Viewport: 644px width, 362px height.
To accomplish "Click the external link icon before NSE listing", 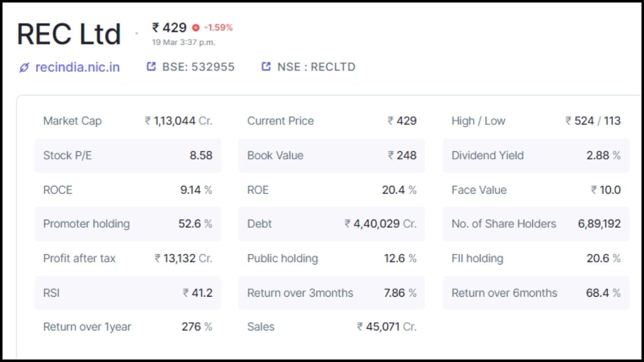I will (x=265, y=66).
